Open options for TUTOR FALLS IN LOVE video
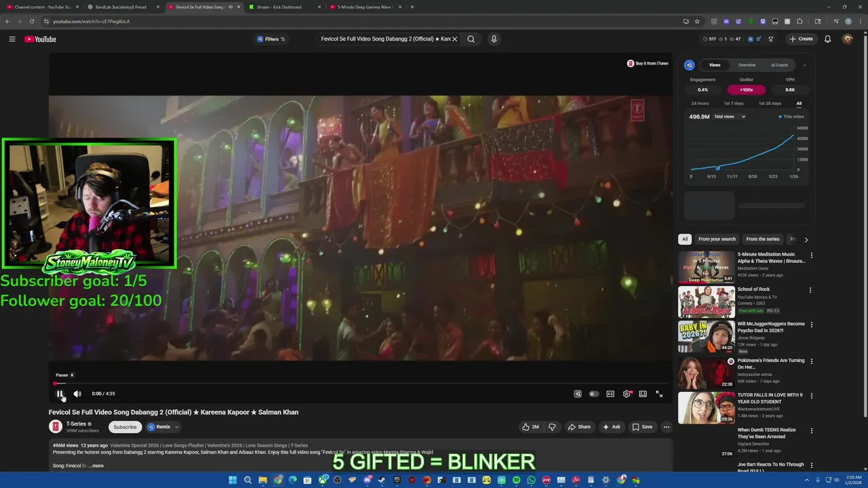This screenshot has width=868, height=488. coord(811,396)
